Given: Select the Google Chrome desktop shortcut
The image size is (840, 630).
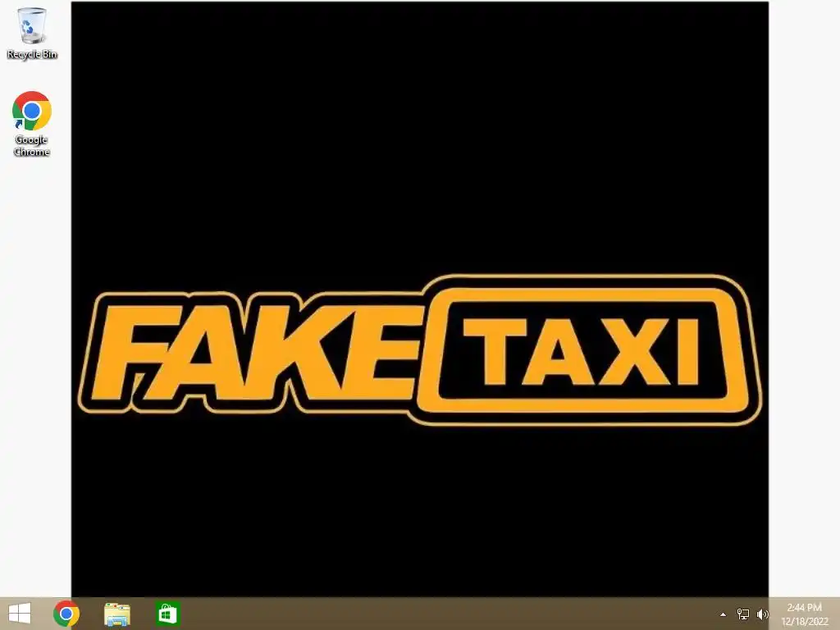Looking at the screenshot, I should [x=32, y=124].
